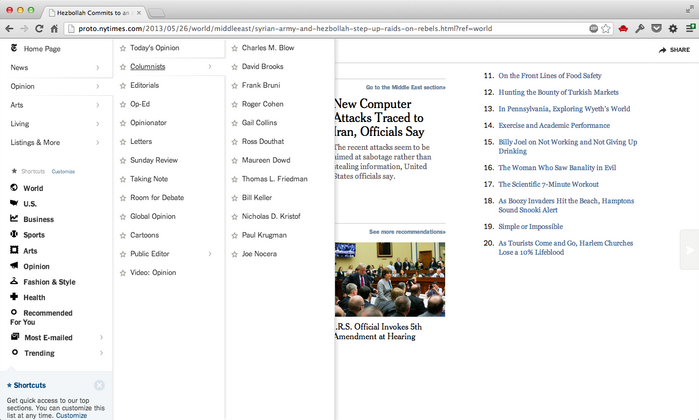Click the Video: Opinion entry
The height and width of the screenshot is (420, 699).
[x=153, y=272]
